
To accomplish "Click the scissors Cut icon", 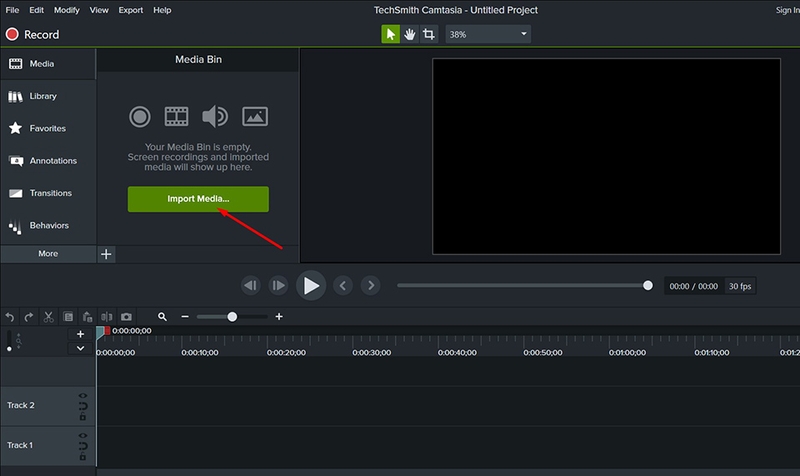I will 48,317.
